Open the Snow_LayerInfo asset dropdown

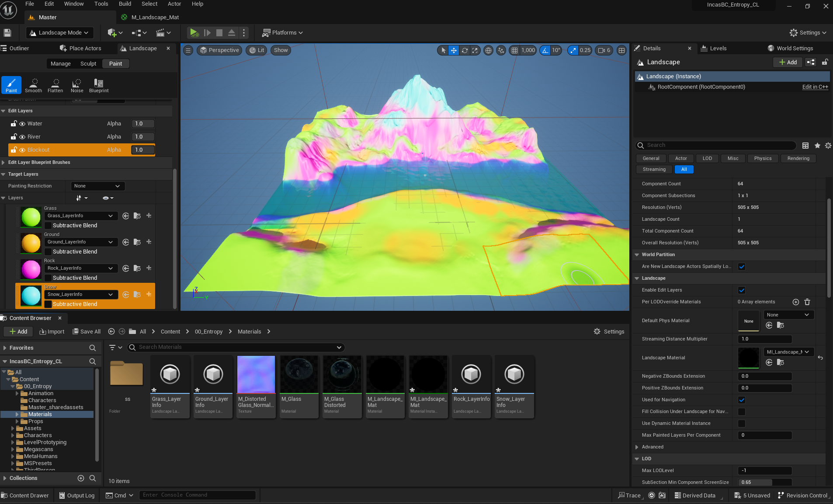tap(81, 295)
